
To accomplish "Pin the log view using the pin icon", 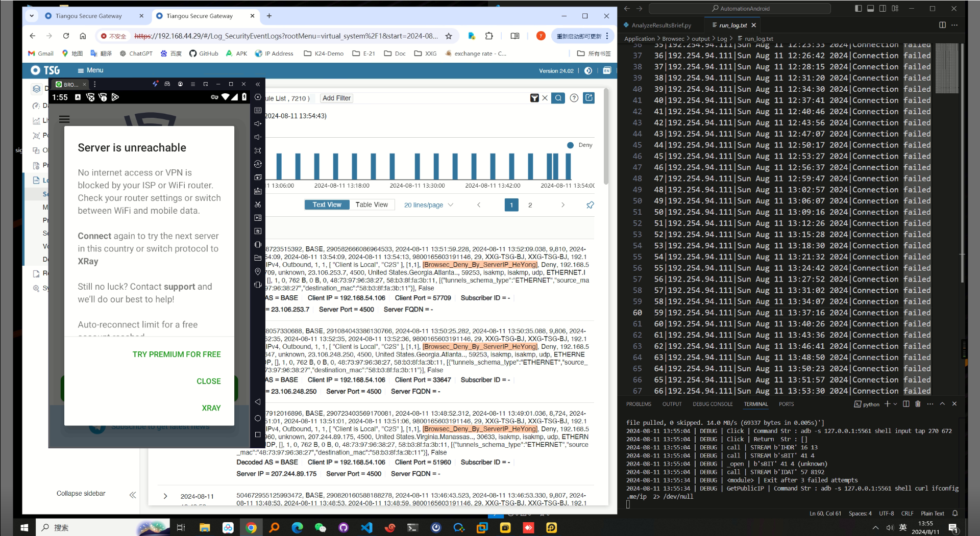I will [591, 205].
